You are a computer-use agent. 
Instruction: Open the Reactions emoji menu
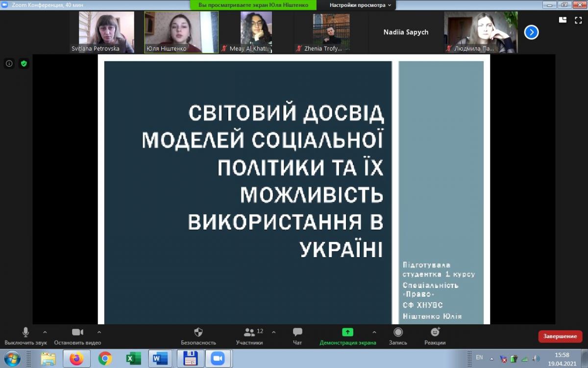pos(435,332)
